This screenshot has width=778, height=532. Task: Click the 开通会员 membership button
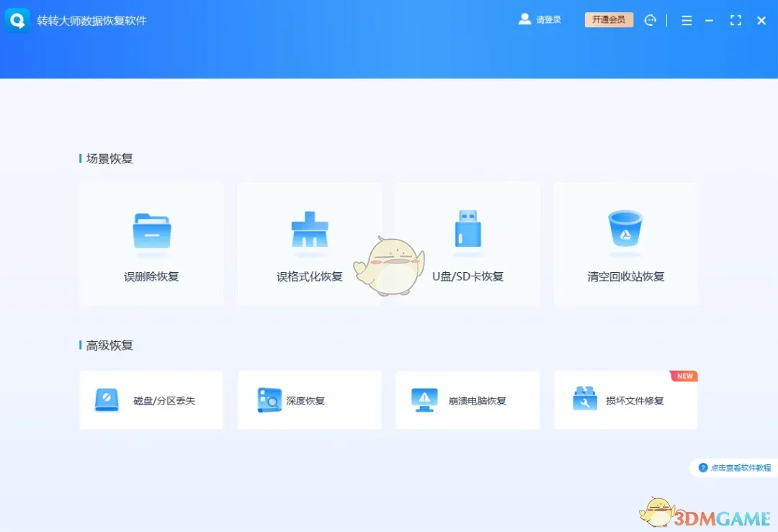coord(609,19)
